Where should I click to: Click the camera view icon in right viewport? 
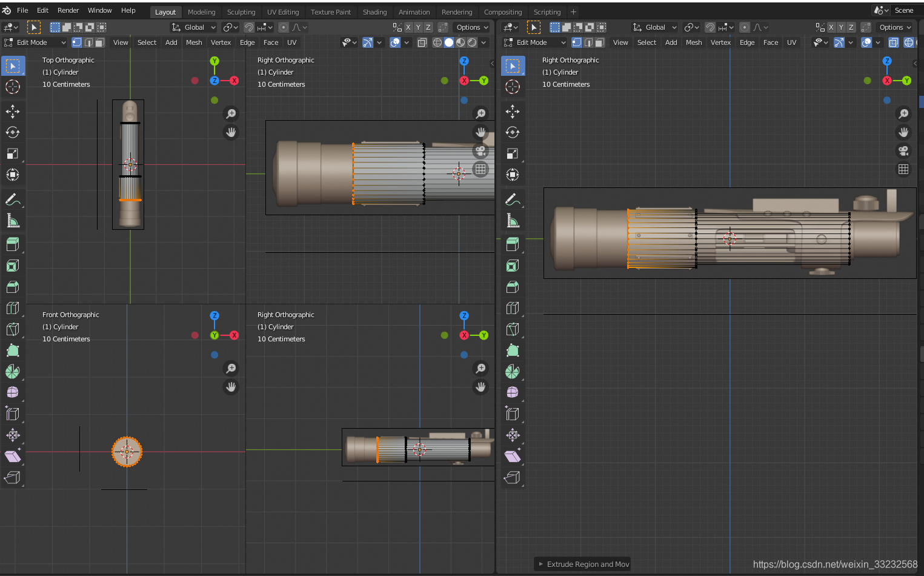pyautogui.click(x=903, y=151)
